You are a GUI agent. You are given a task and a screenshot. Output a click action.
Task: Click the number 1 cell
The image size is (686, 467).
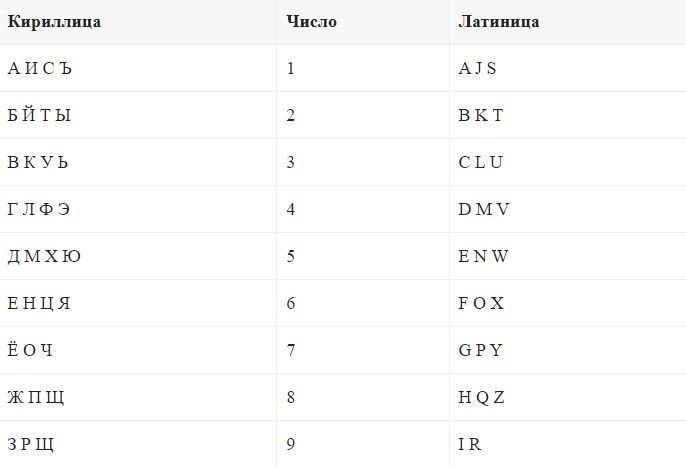363,68
